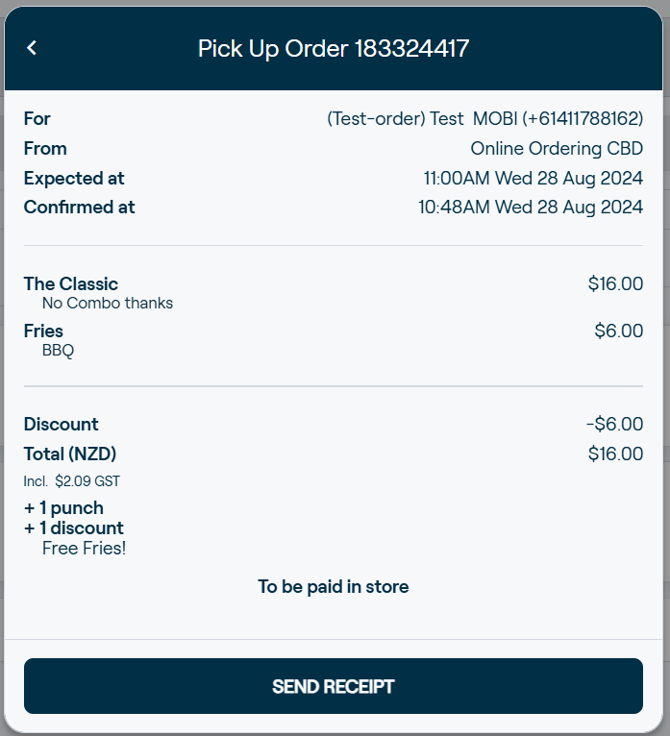Click the Incl. $2.09 GST text
The image size is (670, 736).
pyautogui.click(x=72, y=481)
